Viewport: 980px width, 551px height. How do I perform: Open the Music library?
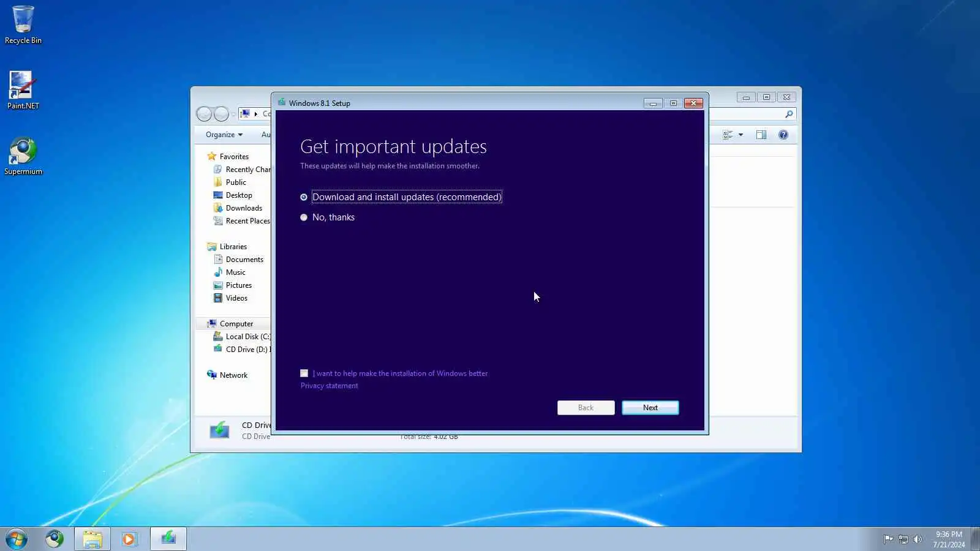pyautogui.click(x=235, y=272)
